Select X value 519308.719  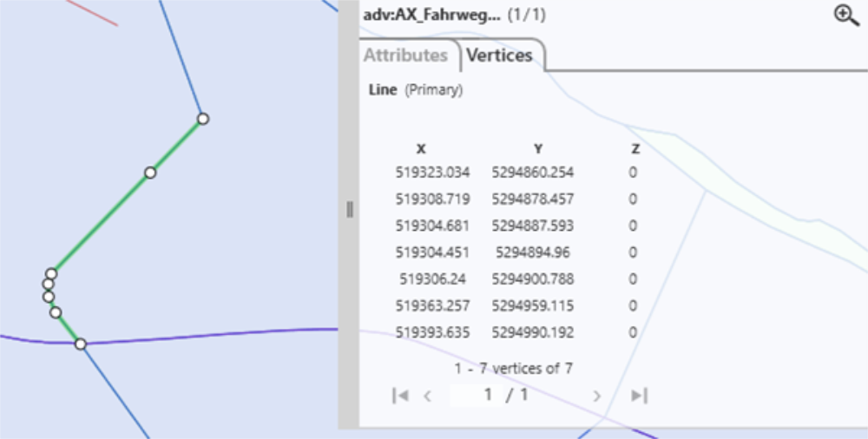click(x=432, y=200)
